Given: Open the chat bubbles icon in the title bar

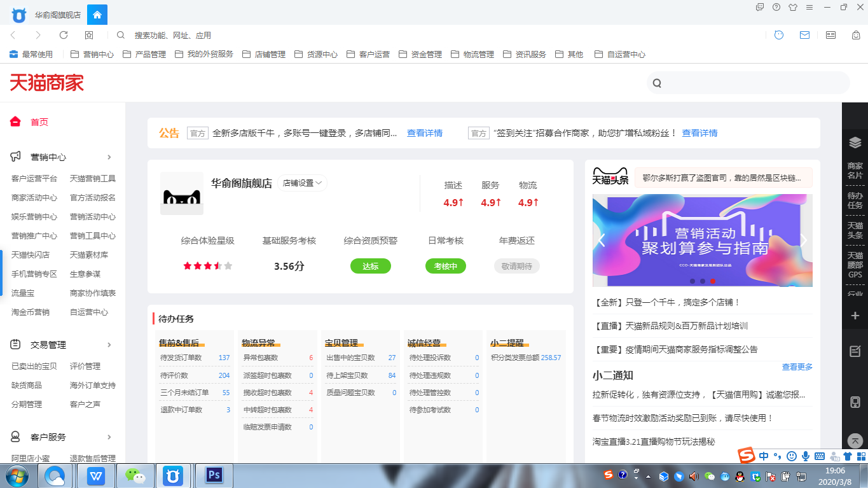Looking at the screenshot, I should 760,7.
